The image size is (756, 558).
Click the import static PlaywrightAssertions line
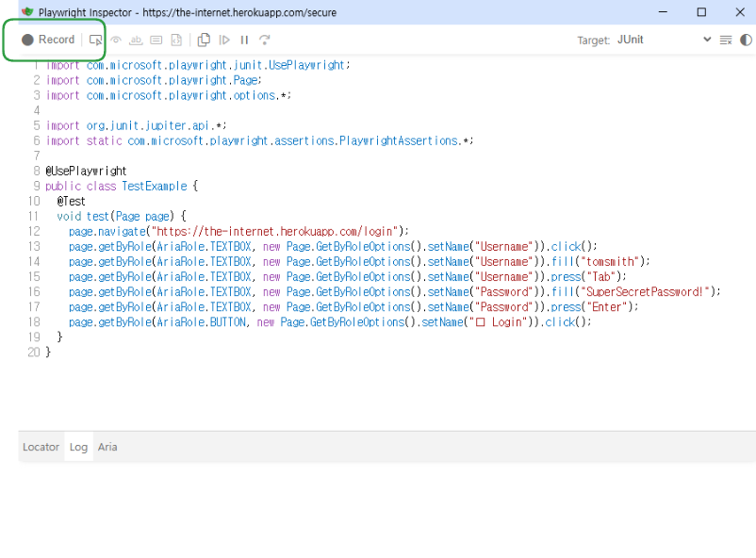[x=259, y=140]
